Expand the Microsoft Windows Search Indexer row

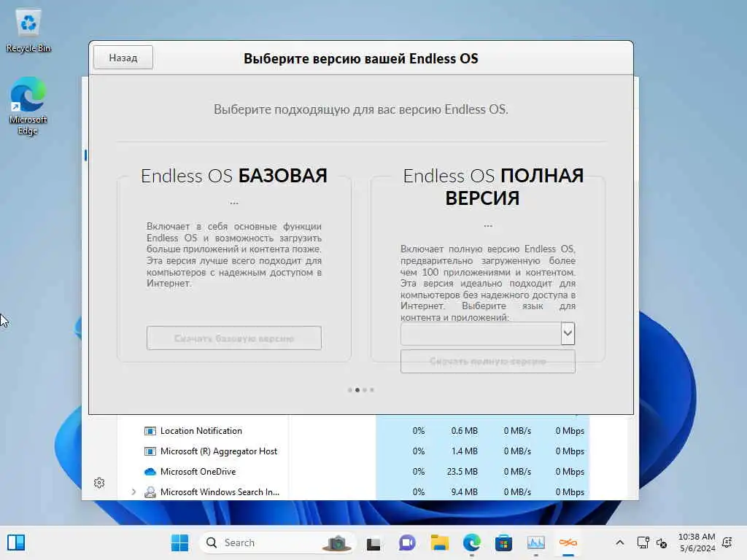tap(133, 492)
